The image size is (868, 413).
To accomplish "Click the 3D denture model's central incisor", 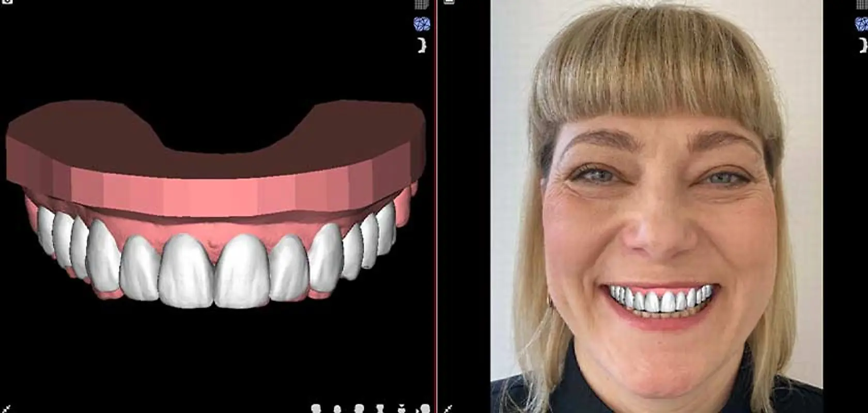I will [187, 271].
